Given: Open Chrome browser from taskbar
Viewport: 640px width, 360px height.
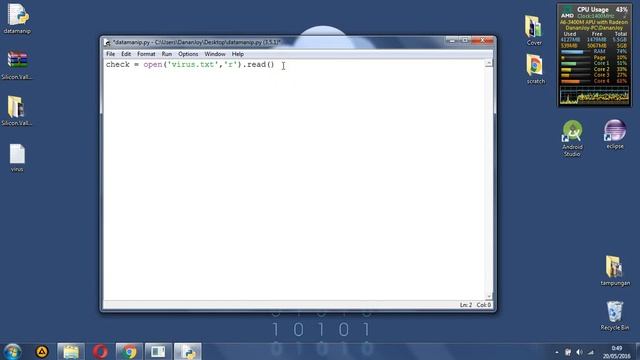Looking at the screenshot, I should pos(129,351).
